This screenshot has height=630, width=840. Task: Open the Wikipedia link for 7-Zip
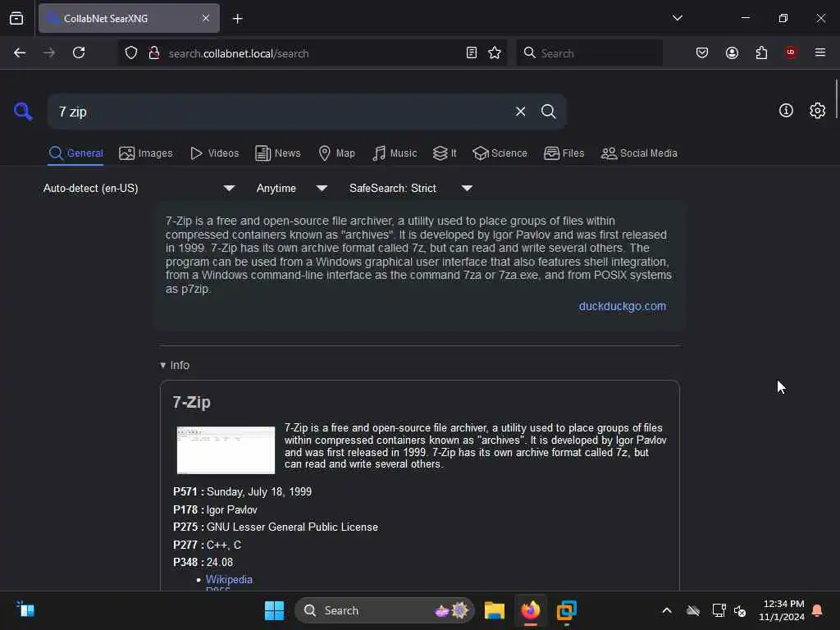(x=229, y=580)
